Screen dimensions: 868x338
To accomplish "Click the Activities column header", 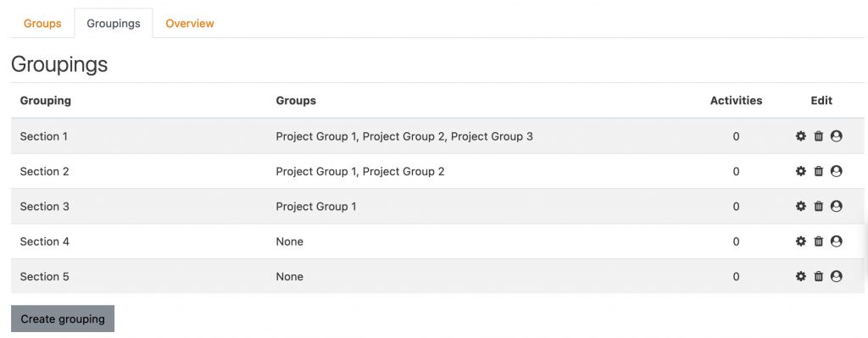I will 736,101.
